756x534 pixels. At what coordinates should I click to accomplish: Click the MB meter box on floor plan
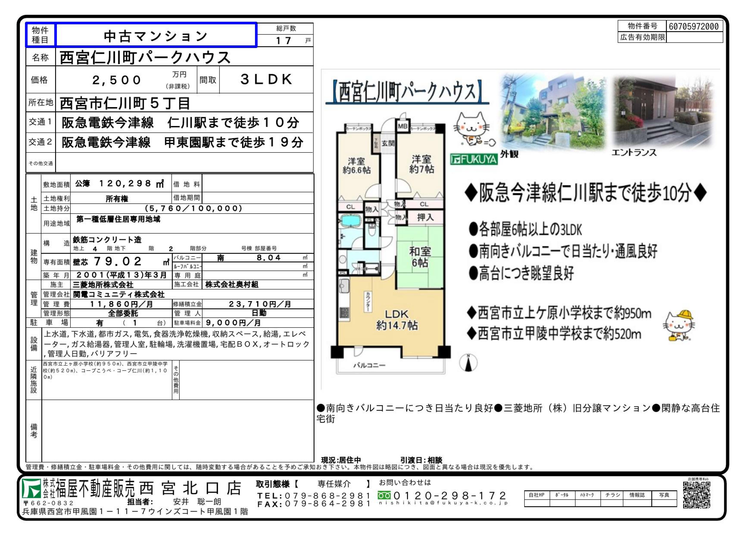pyautogui.click(x=402, y=126)
